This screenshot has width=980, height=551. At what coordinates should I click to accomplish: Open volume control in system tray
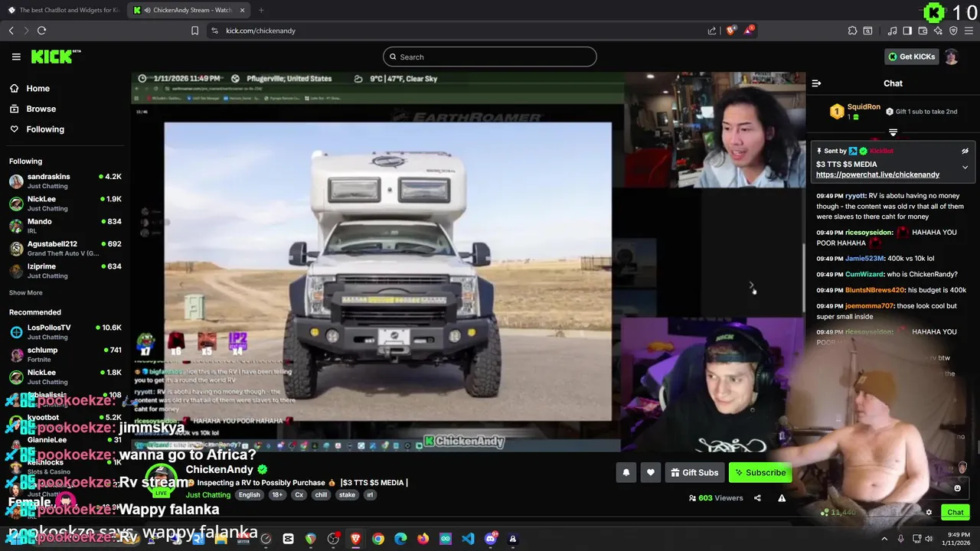pyautogui.click(x=929, y=539)
